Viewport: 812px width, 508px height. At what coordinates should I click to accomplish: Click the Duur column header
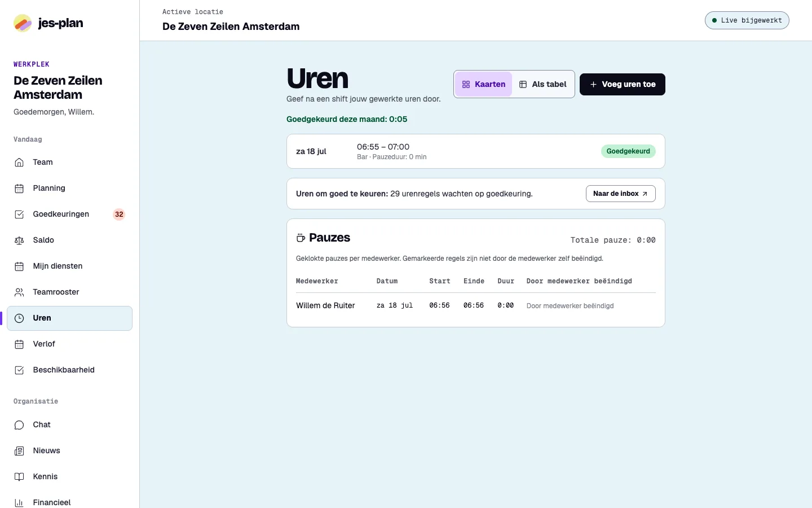pos(506,281)
